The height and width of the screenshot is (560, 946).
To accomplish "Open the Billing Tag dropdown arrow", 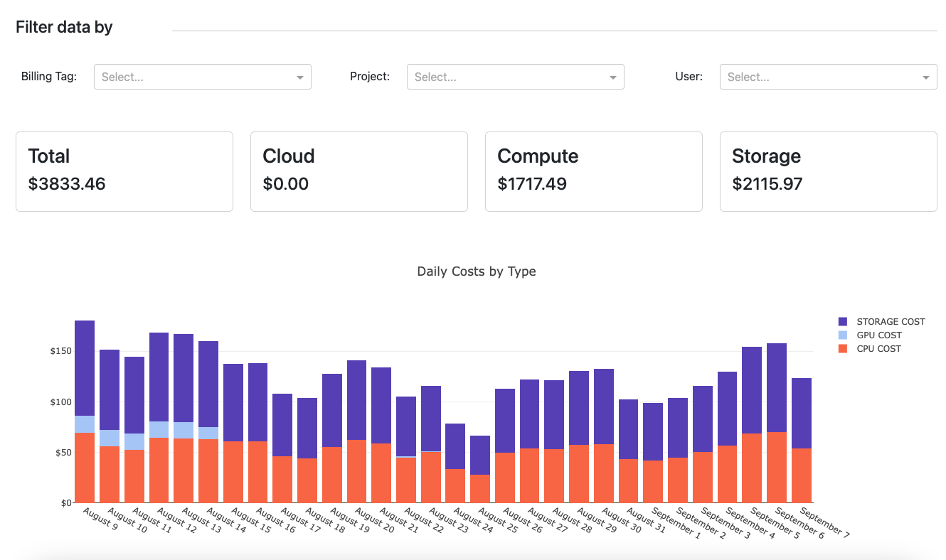I will tap(299, 77).
